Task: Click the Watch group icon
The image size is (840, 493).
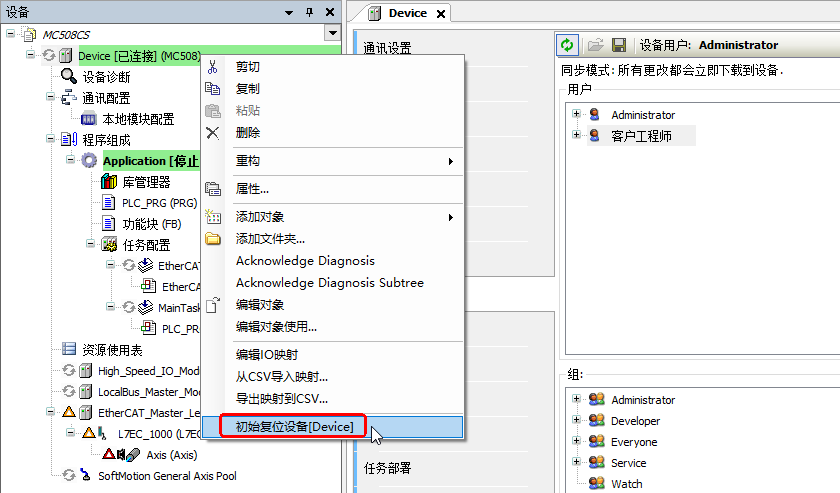Action: (x=596, y=483)
